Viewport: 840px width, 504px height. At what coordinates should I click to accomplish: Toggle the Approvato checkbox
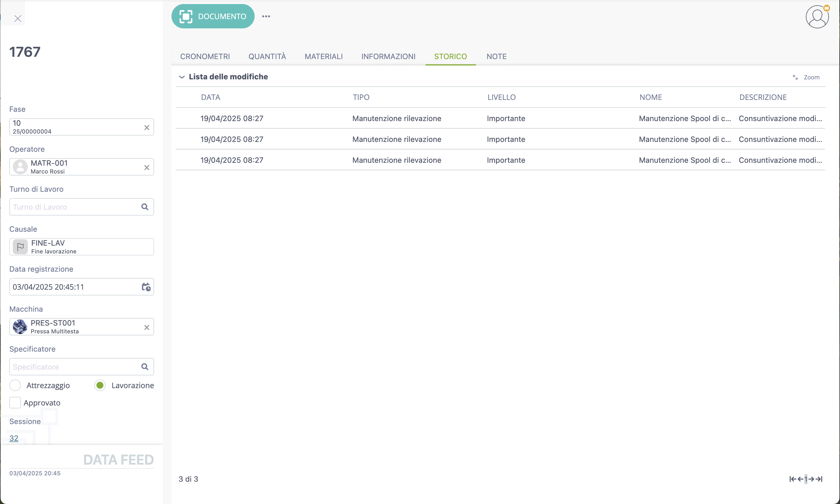15,403
